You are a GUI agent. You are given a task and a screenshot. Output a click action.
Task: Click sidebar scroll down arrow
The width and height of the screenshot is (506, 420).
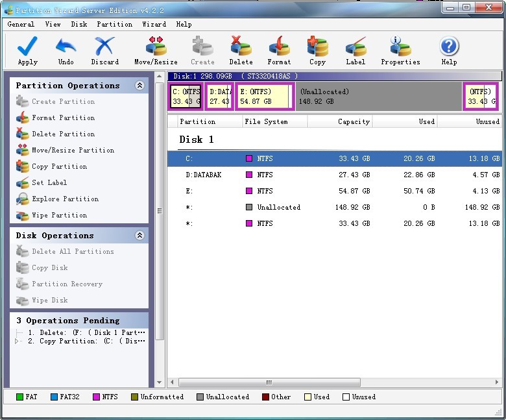click(159, 382)
